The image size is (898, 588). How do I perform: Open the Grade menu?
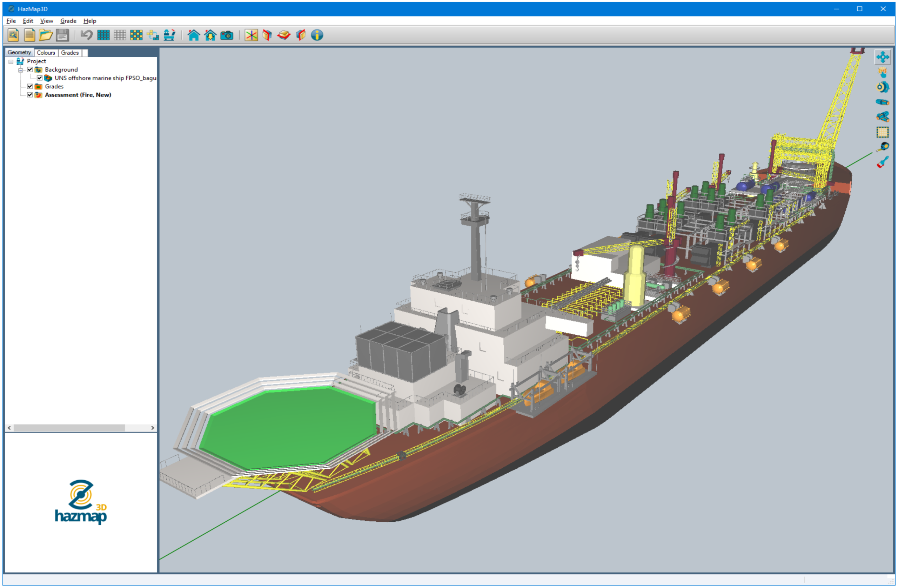[68, 21]
